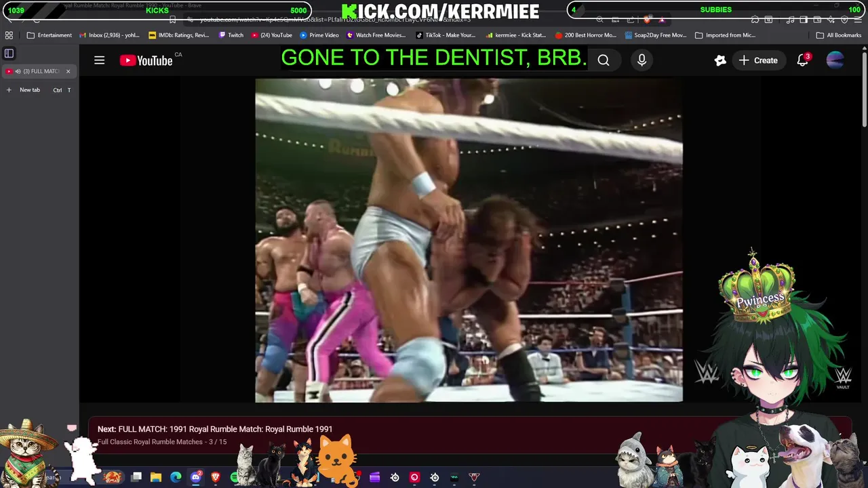The height and width of the screenshot is (488, 868).
Task: Open the media control music note icon
Action: [x=790, y=20]
